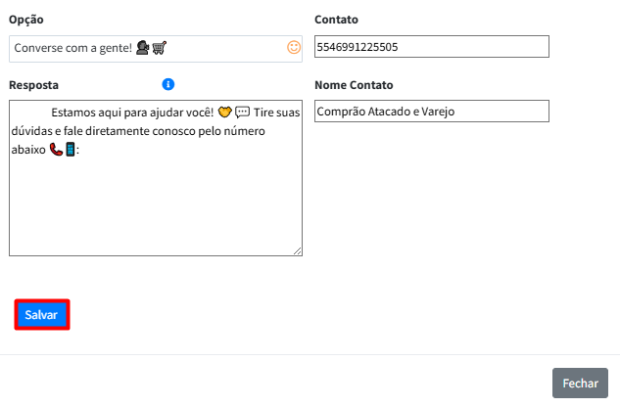
Task: Open the emoji picker in Opção field
Action: pos(293,47)
